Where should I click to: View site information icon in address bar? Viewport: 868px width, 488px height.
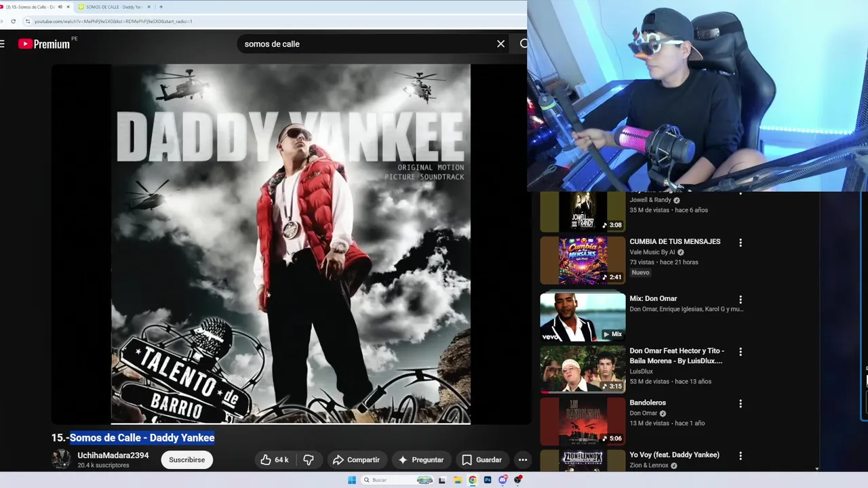[27, 21]
